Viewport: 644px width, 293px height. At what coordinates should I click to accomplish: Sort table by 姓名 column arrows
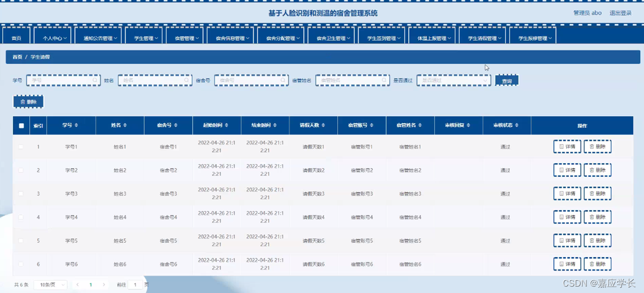tap(125, 125)
